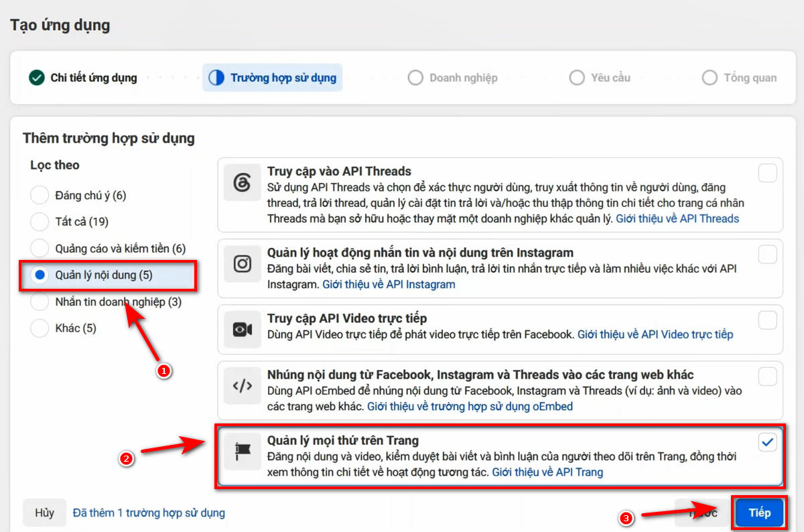804x532 pixels.
Task: Open Giới thiệu về API Instagram link
Action: pyautogui.click(x=389, y=284)
